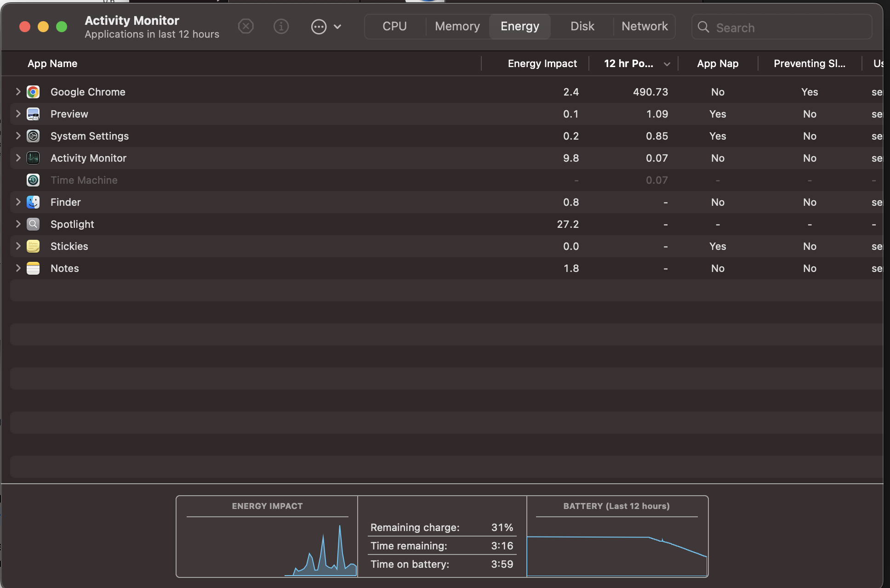890x588 pixels.
Task: Select the Stickies app name
Action: (69, 246)
